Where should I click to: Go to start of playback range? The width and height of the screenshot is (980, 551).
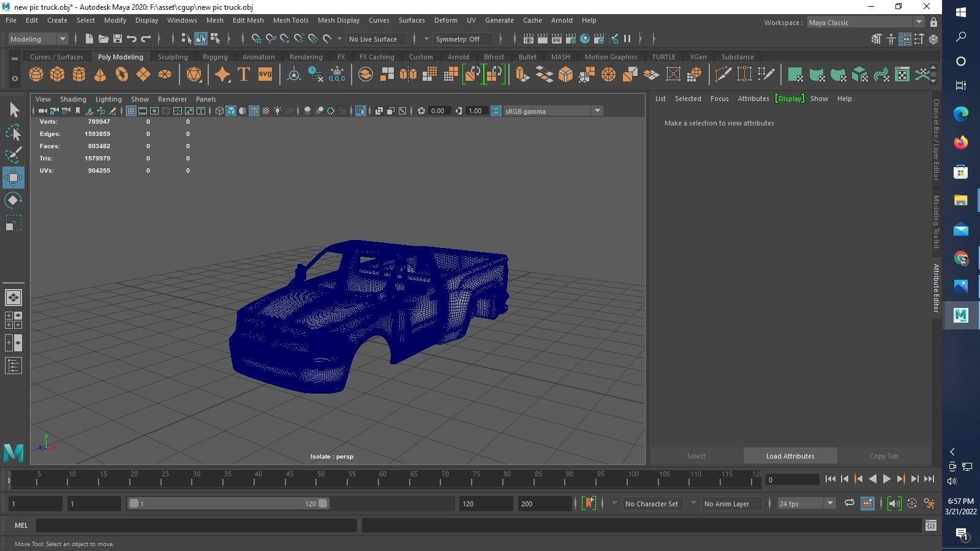tap(831, 479)
